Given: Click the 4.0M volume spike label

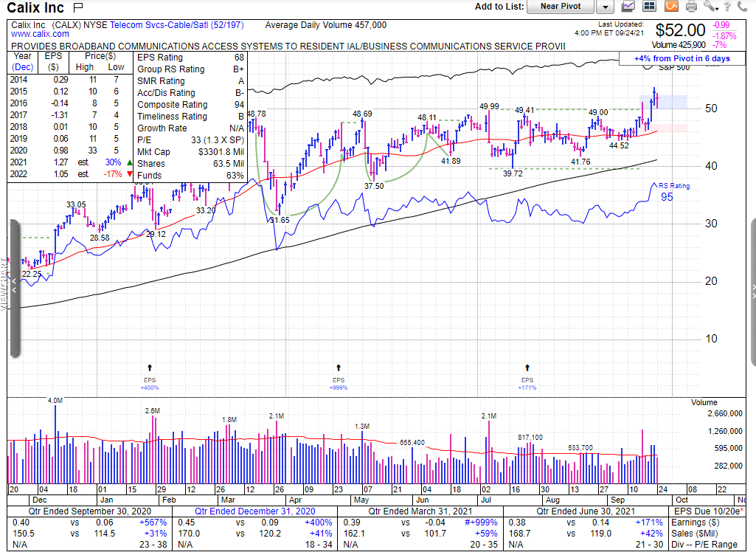Looking at the screenshot, I should point(55,401).
